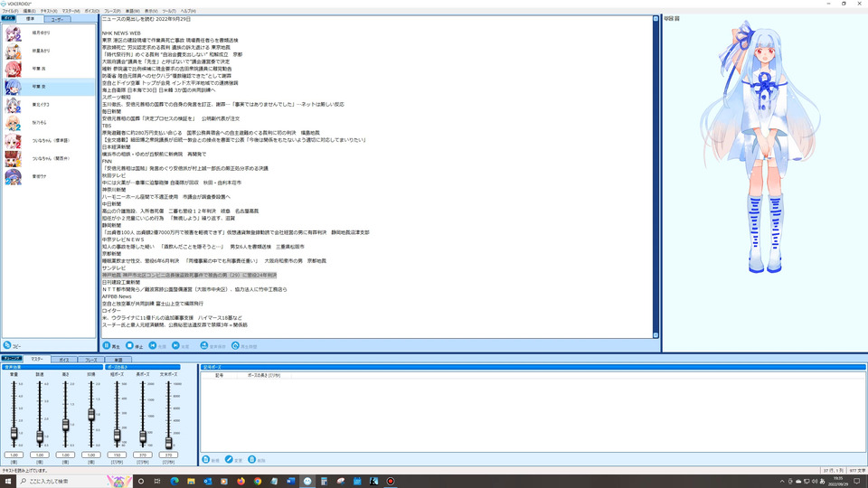Open File Explorer from the taskbar
The height and width of the screenshot is (488, 868).
tap(191, 481)
